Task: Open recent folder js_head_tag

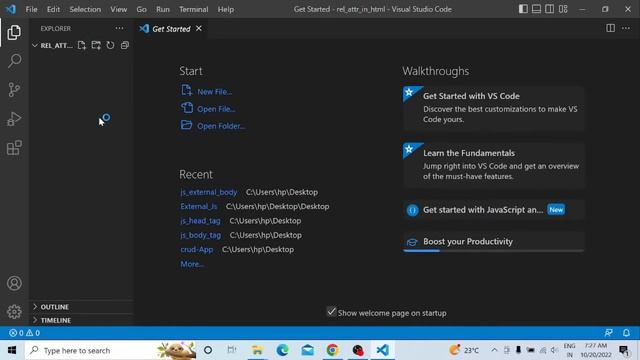Action: pyautogui.click(x=200, y=221)
